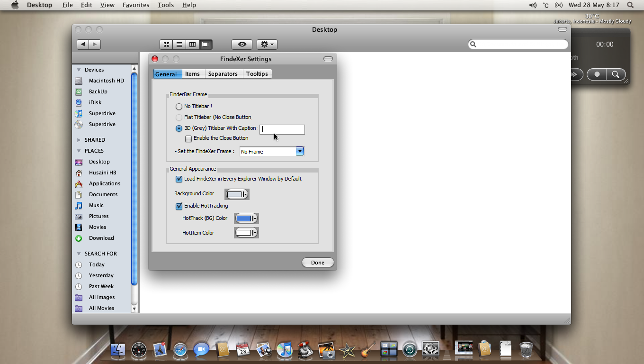This screenshot has width=644, height=364.
Task: Switch to column view in the Desktop window
Action: click(x=192, y=45)
